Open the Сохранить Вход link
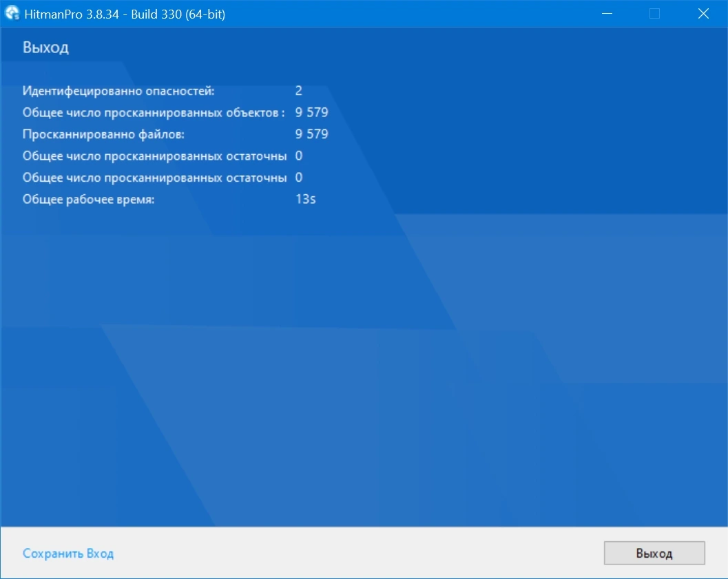This screenshot has height=579, width=728. point(68,554)
